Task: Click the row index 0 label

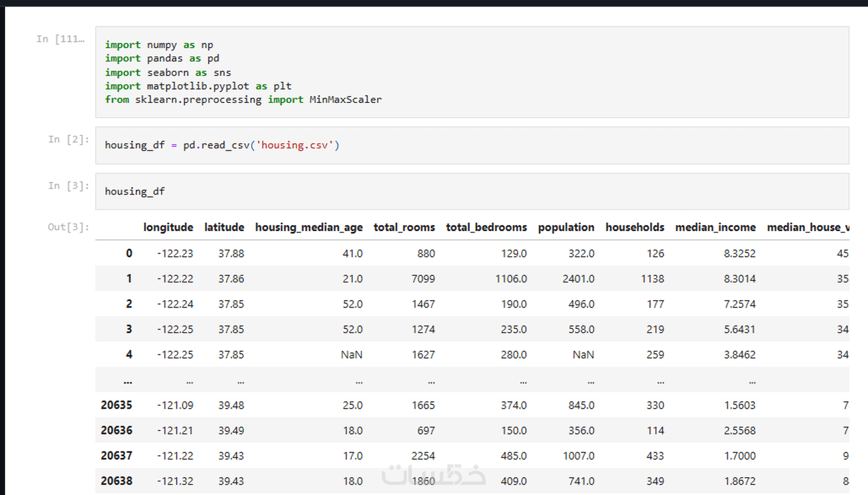Action: tap(129, 253)
